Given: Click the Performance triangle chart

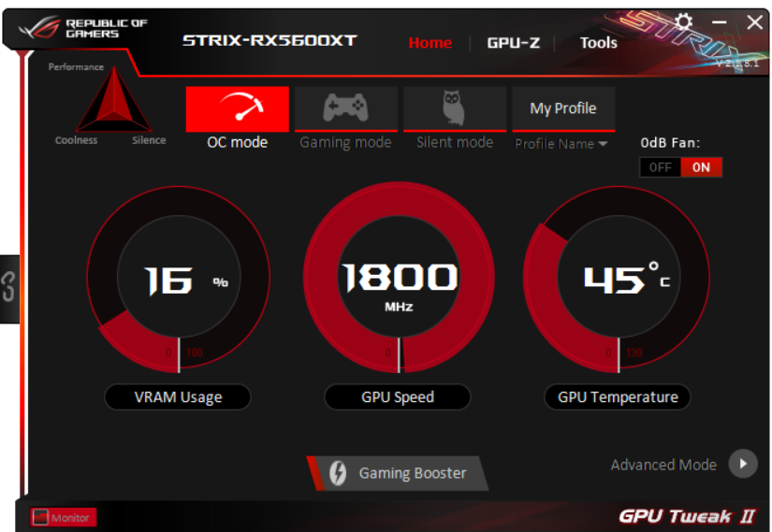Looking at the screenshot, I should [x=114, y=100].
